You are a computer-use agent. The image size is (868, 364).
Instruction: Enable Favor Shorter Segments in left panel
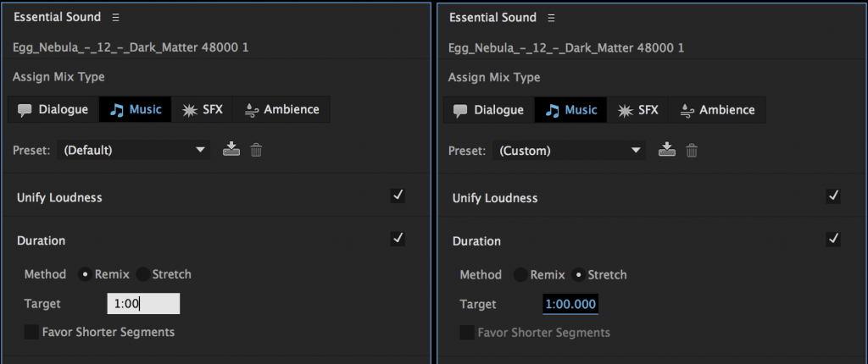(31, 332)
